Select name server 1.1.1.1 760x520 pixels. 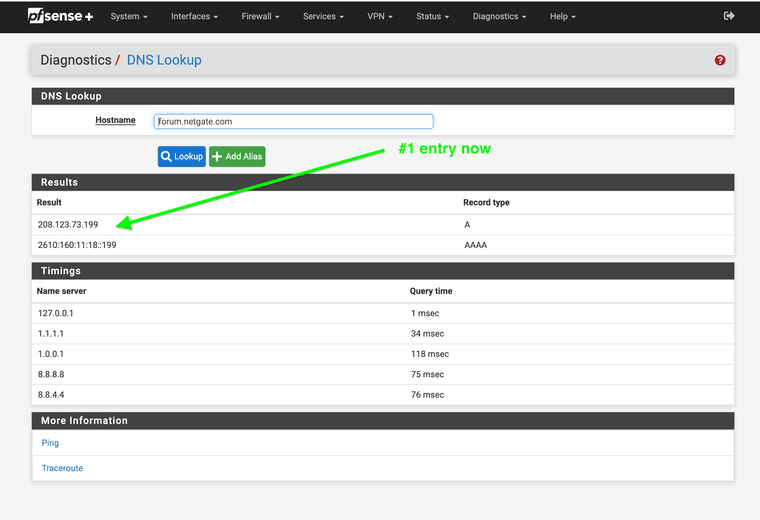pos(51,334)
